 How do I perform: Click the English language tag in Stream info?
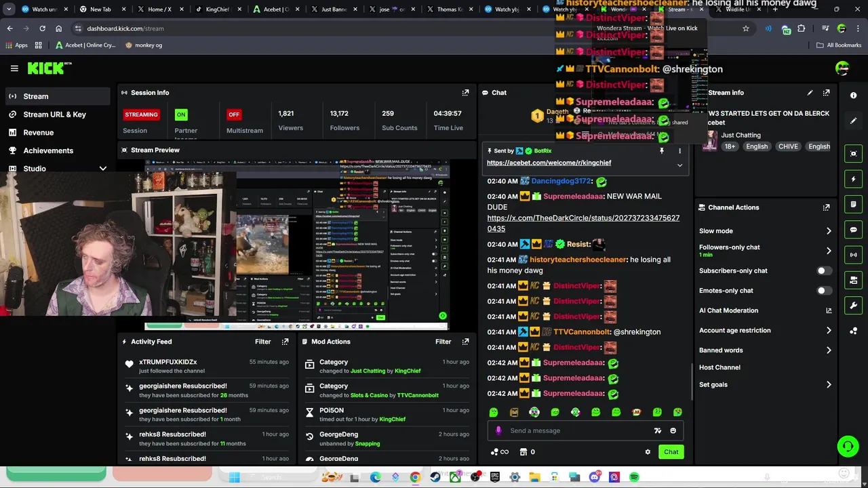[x=757, y=146]
